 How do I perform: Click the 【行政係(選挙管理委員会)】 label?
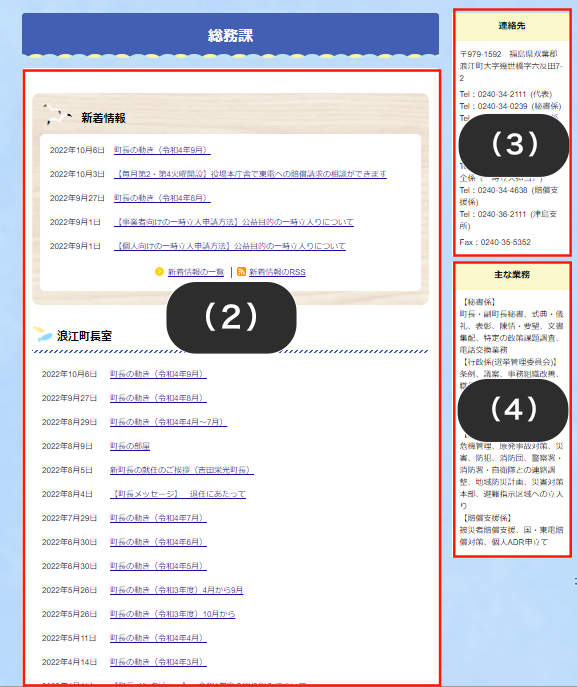(510, 362)
